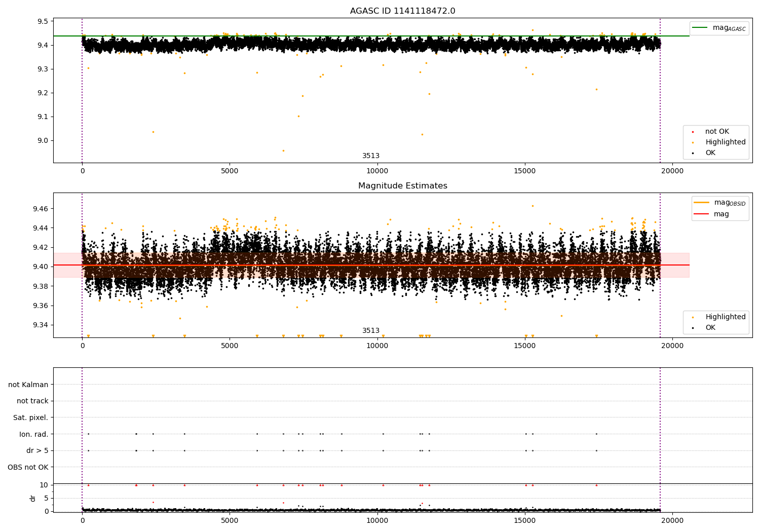This screenshot has height=532, width=760.
Task: Click the 'OBS not OK' row label
Action: click(x=28, y=467)
